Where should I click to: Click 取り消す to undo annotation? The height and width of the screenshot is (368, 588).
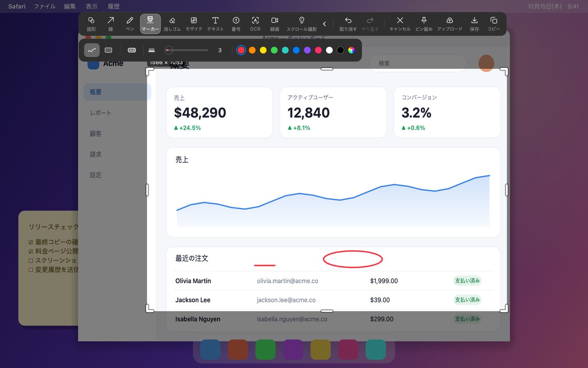click(348, 24)
